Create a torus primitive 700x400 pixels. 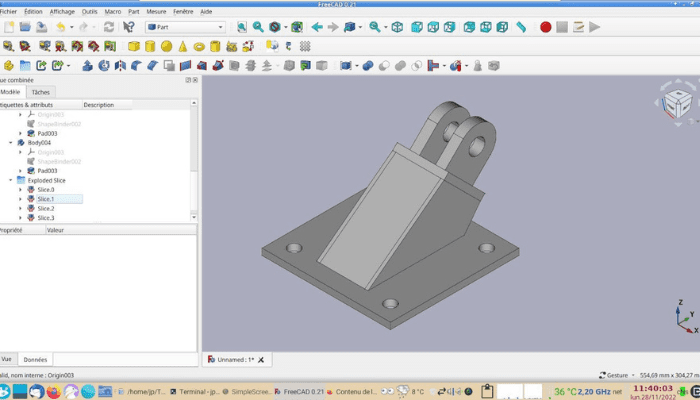(x=200, y=46)
